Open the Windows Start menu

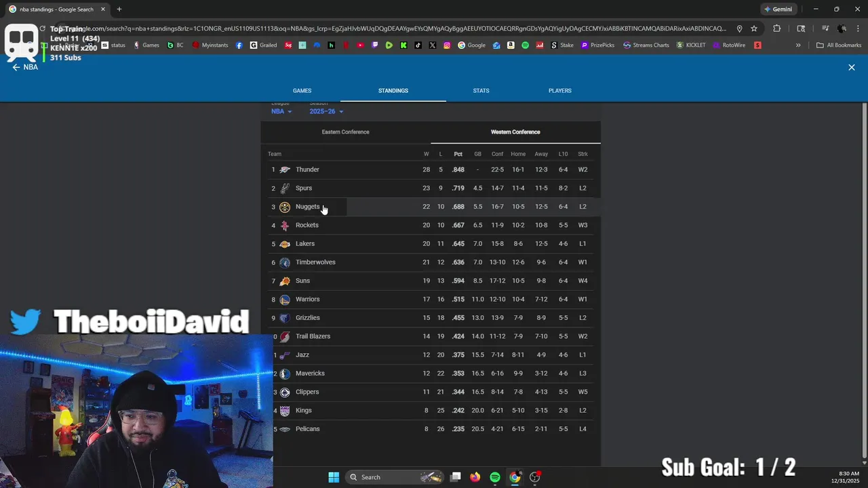point(334,477)
